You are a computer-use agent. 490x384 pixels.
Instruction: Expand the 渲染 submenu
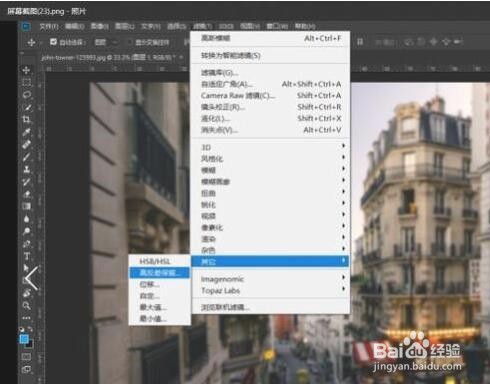click(x=270, y=239)
